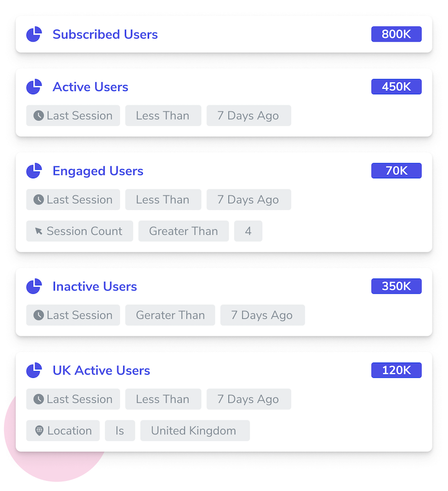
Task: Click the cursor icon next to Session Count
Action: (39, 231)
